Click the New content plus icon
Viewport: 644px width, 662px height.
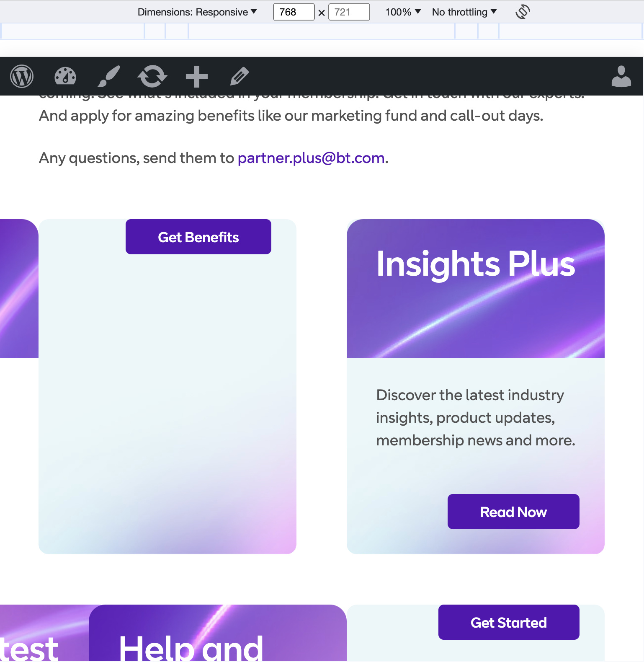coord(196,77)
